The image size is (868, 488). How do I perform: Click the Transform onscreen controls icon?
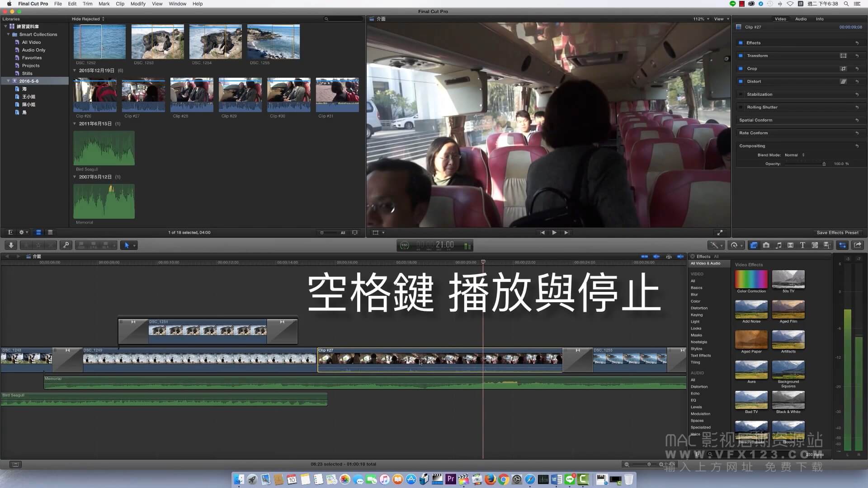tap(843, 56)
